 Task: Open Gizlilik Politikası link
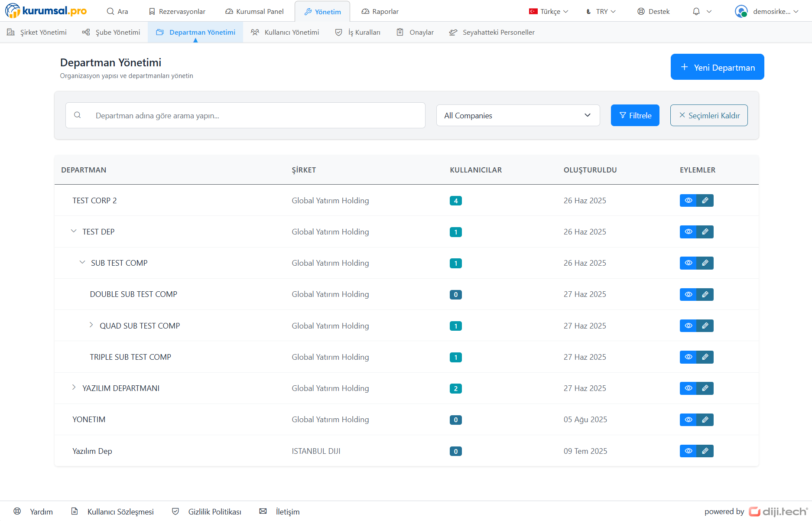click(207, 511)
